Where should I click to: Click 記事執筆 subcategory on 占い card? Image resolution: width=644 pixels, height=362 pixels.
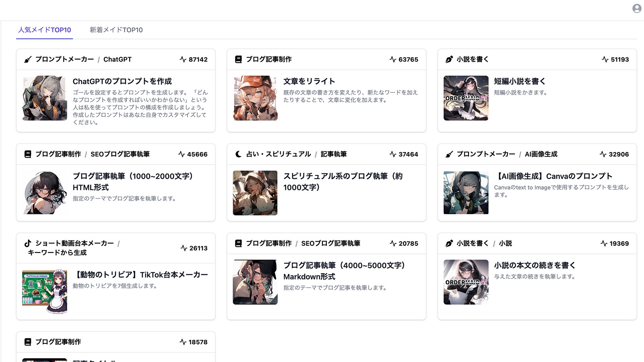click(x=334, y=154)
